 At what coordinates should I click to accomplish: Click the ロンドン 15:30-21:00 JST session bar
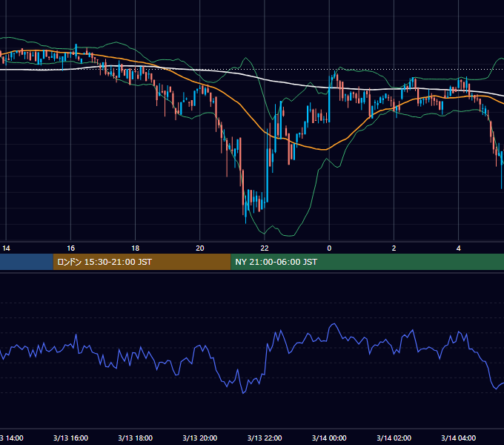click(x=142, y=262)
